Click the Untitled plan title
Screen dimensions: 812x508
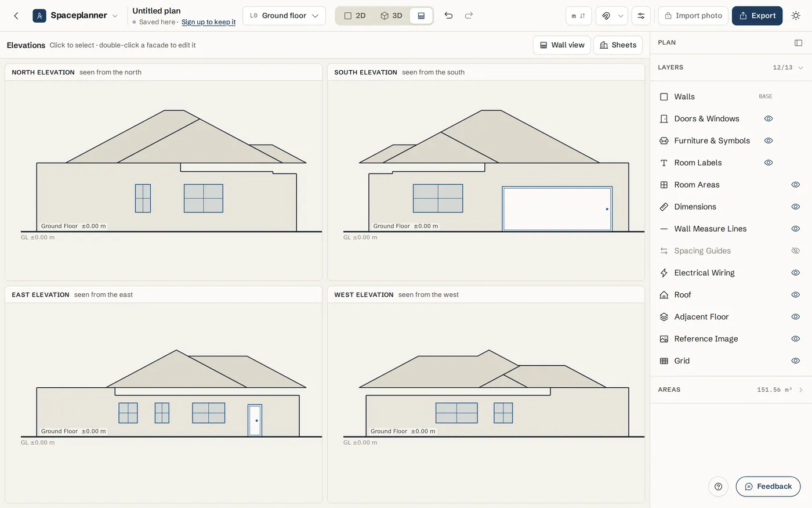[x=157, y=10]
